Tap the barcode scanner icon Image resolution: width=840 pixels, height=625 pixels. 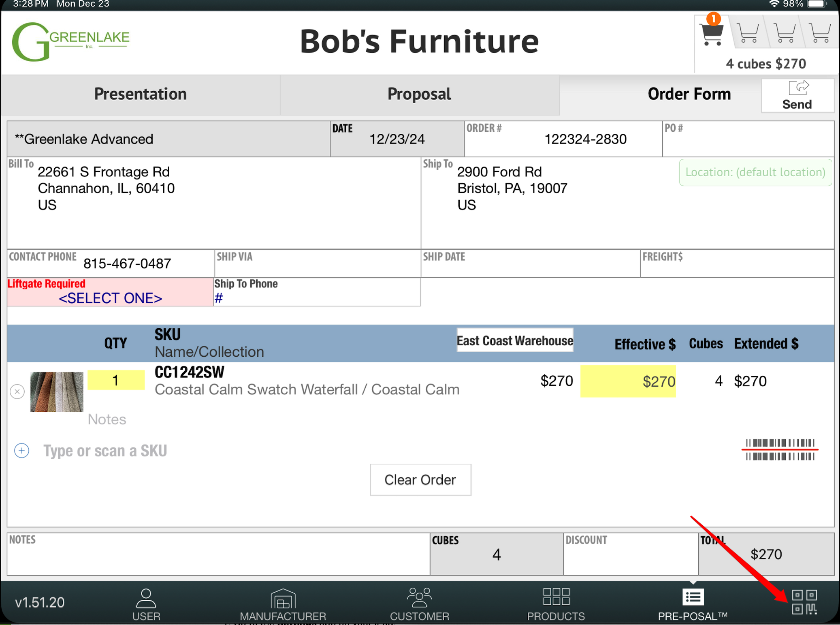(x=780, y=449)
